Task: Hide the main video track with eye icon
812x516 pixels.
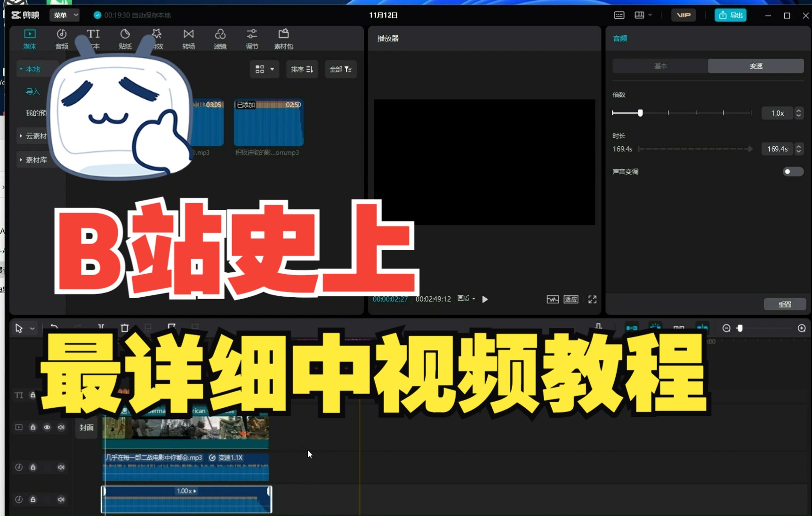Action: tap(47, 427)
